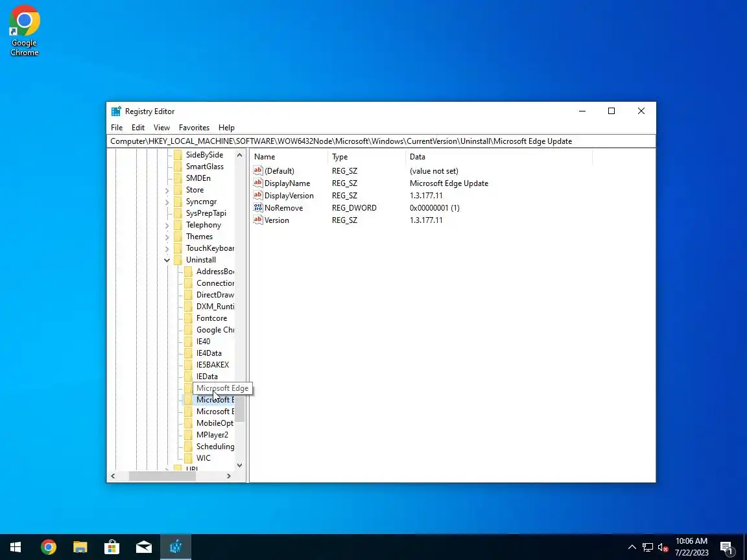Click the IE4Data folder icon
Viewport: 747px width, 560px height.
(188, 353)
